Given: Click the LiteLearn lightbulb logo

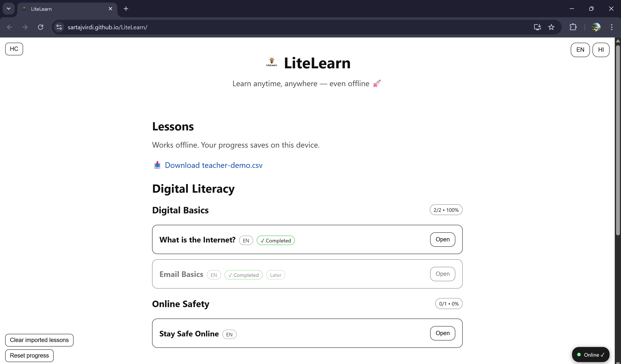Looking at the screenshot, I should pos(271,62).
